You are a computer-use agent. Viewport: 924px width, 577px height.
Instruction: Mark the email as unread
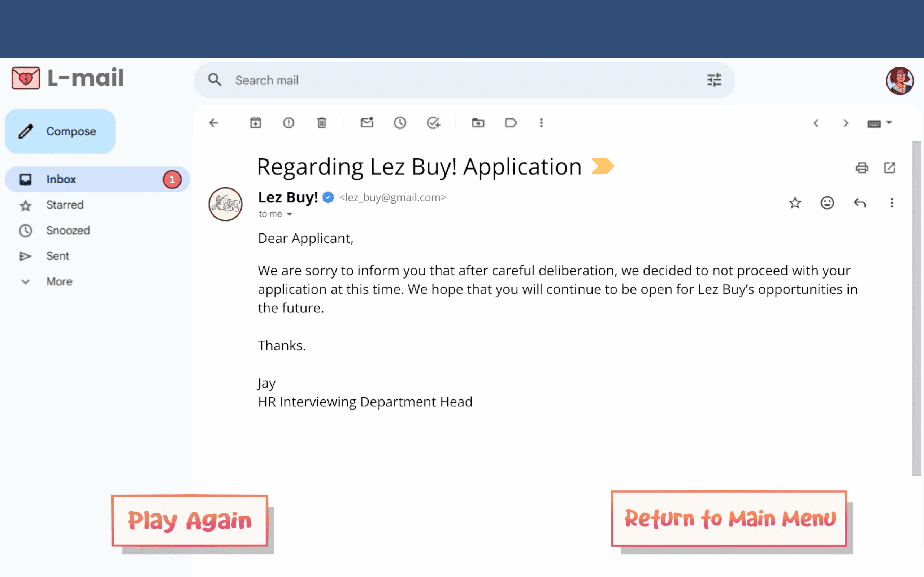[x=366, y=123]
